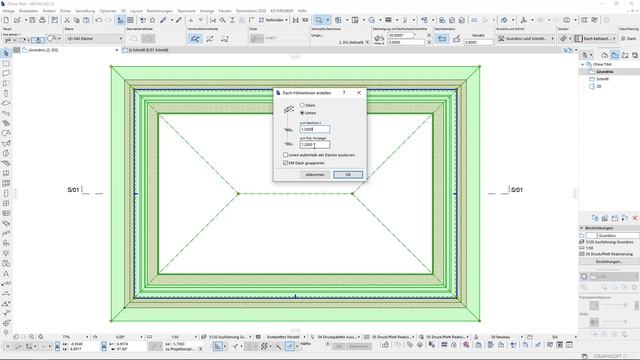This screenshot has height=360, width=640.
Task: Open the Ablage menu
Action: (x=8, y=11)
